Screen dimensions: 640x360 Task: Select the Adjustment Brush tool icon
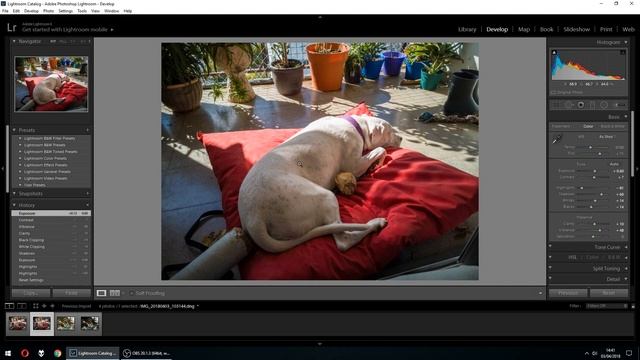[620, 105]
